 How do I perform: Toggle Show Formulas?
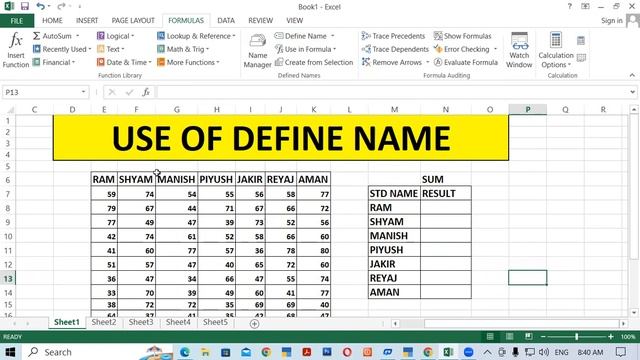(462, 36)
